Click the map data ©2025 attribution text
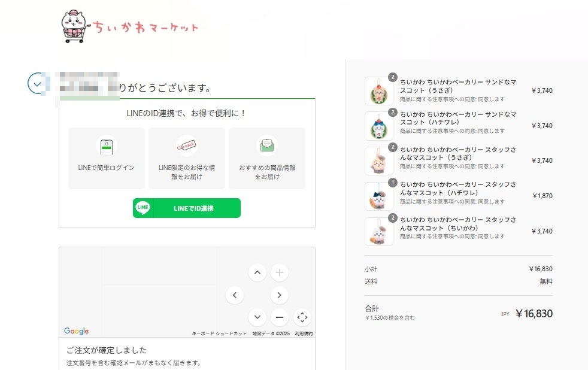Viewport: 588px width, 370px height. pyautogui.click(x=271, y=333)
